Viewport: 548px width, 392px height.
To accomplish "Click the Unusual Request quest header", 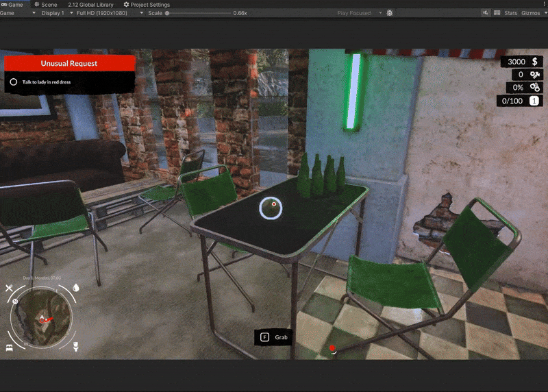I will (x=69, y=63).
